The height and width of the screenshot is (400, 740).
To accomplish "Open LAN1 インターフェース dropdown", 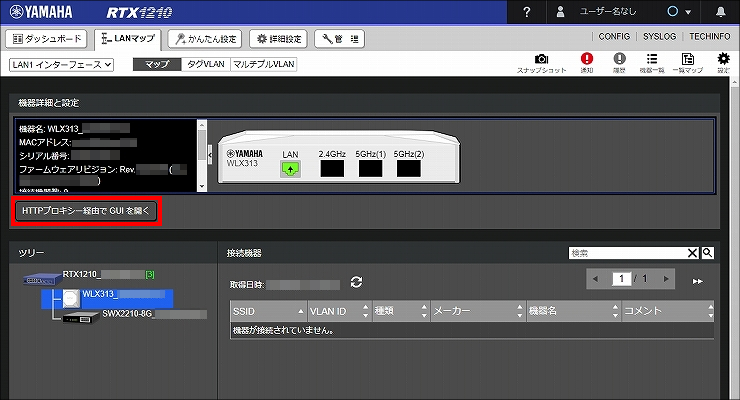I will [x=61, y=65].
